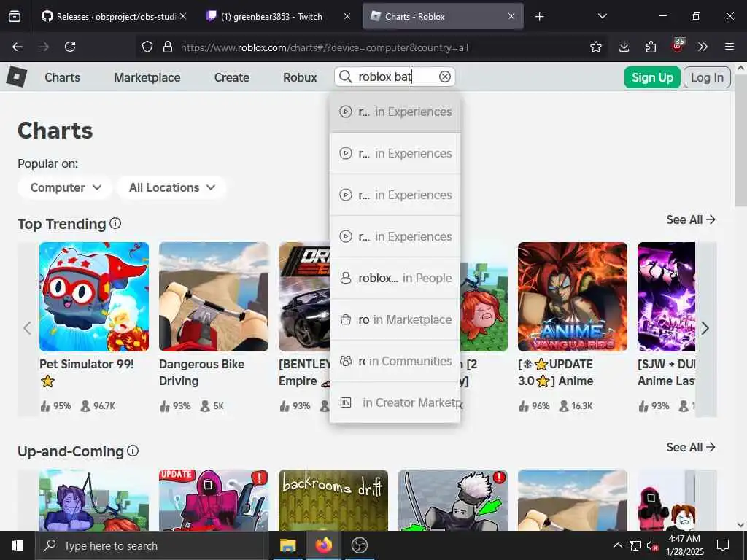
Task: Open the Firefox View icon
Action: tap(15, 17)
